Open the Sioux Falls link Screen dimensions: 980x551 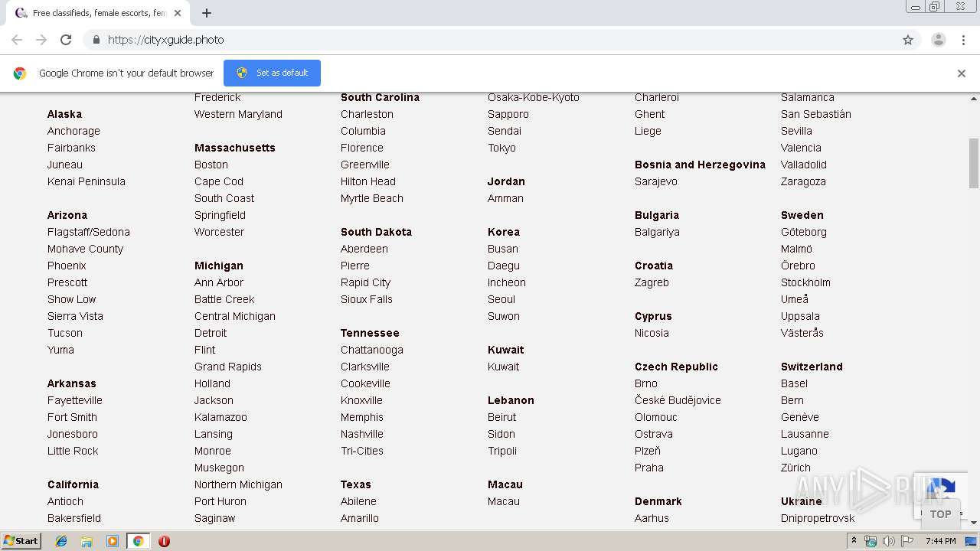367,299
